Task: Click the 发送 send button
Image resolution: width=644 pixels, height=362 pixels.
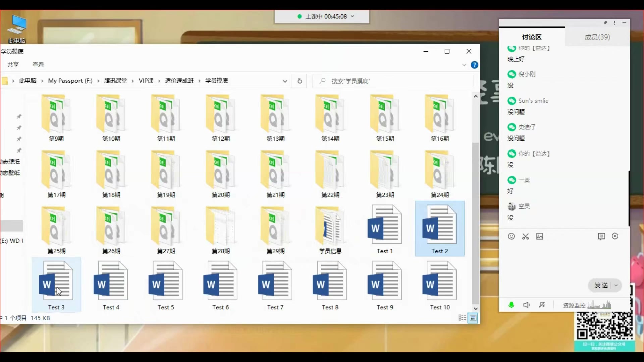Action: click(601, 285)
